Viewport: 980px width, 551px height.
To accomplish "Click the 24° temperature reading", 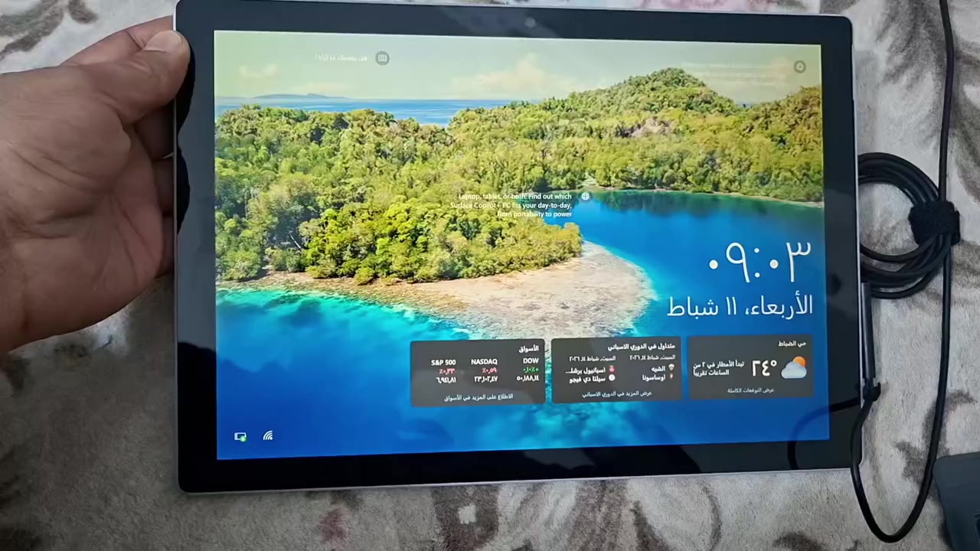I will pyautogui.click(x=763, y=369).
